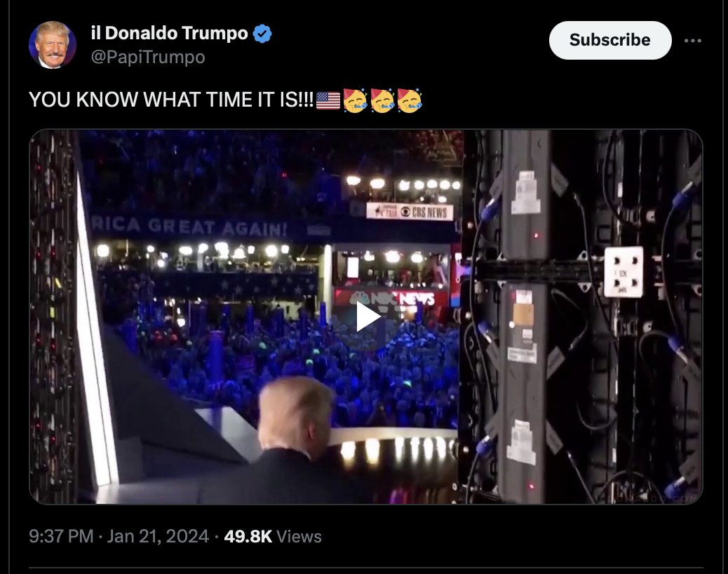This screenshot has width=728, height=574.
Task: Click the last party face emoji
Action: (x=410, y=100)
